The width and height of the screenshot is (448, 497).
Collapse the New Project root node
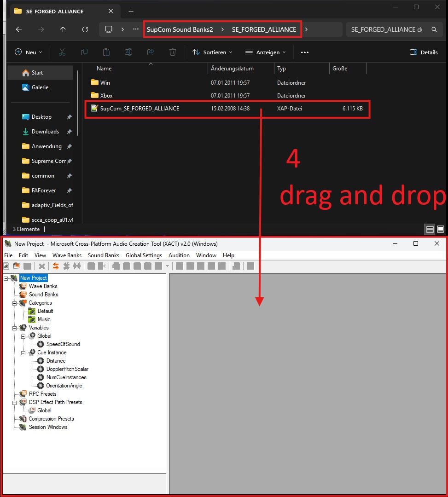pyautogui.click(x=6, y=278)
